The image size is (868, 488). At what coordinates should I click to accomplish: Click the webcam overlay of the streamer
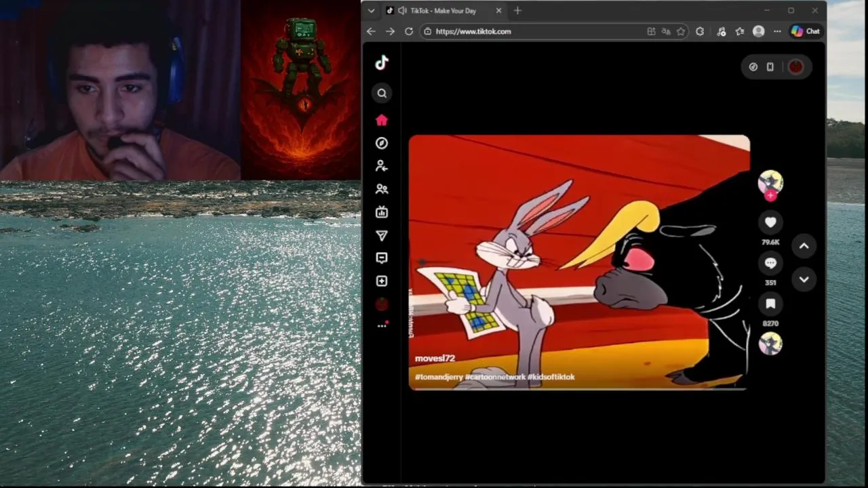coord(120,89)
